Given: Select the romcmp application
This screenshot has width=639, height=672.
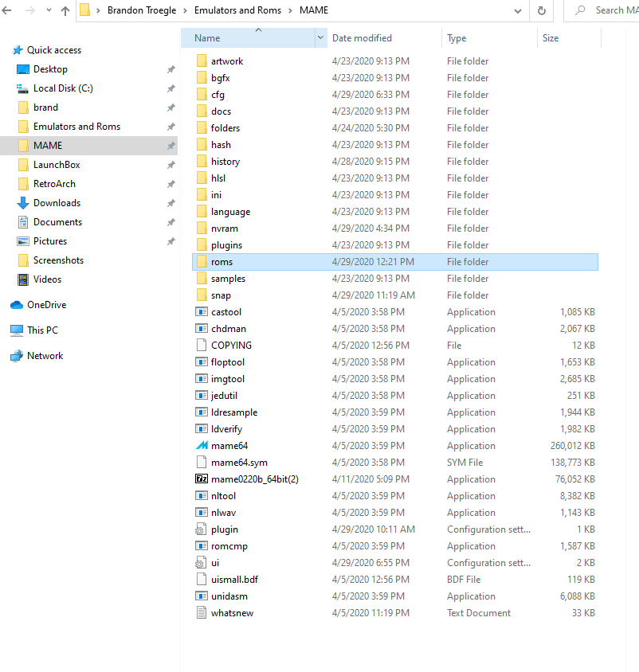Looking at the screenshot, I should click(229, 546).
